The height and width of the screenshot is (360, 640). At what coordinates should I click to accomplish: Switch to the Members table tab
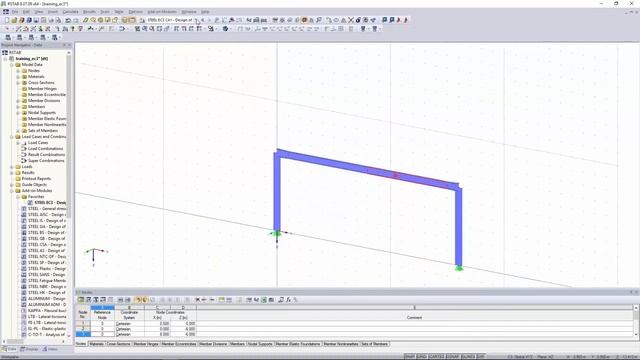(x=237, y=344)
